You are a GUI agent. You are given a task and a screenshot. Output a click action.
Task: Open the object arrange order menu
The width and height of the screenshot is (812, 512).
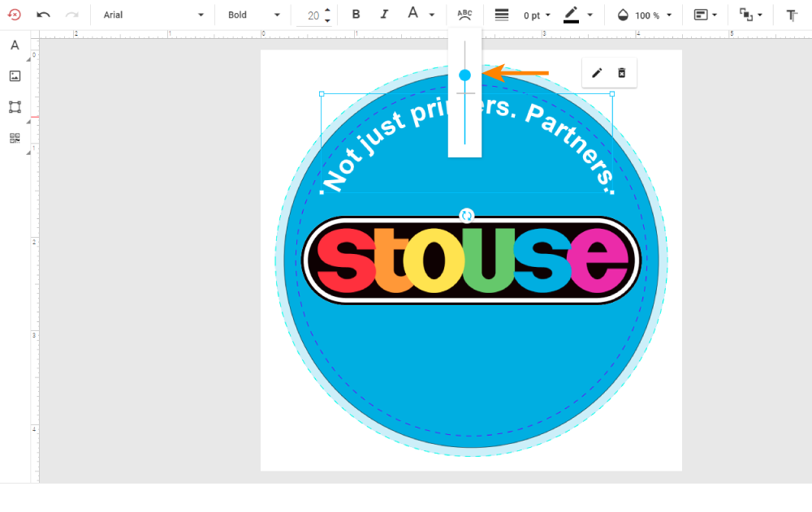coord(750,15)
